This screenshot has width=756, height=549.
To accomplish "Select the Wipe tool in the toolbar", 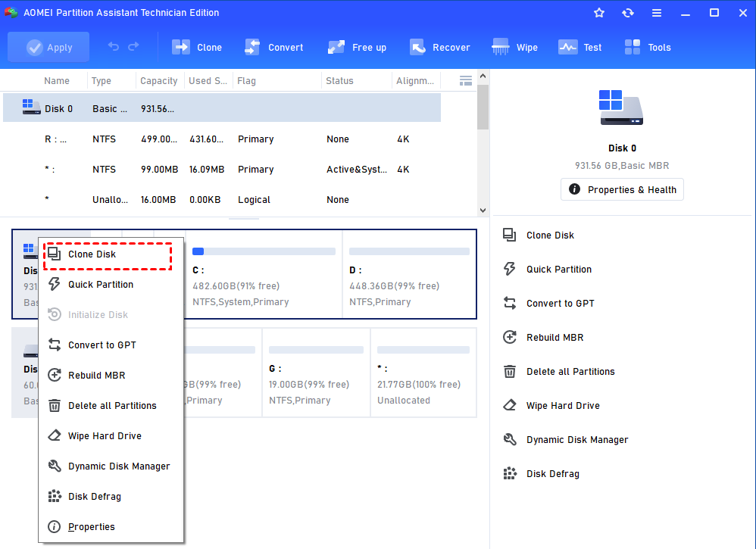I will coord(514,47).
